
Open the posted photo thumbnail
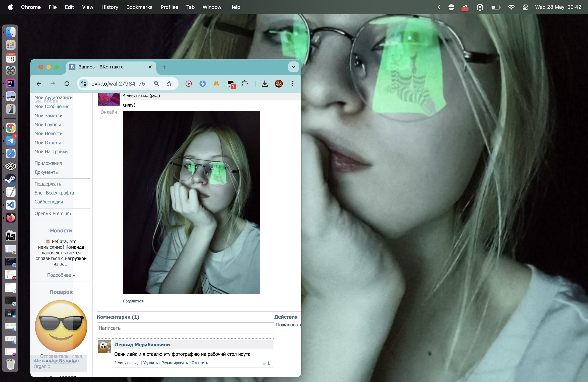click(x=191, y=202)
